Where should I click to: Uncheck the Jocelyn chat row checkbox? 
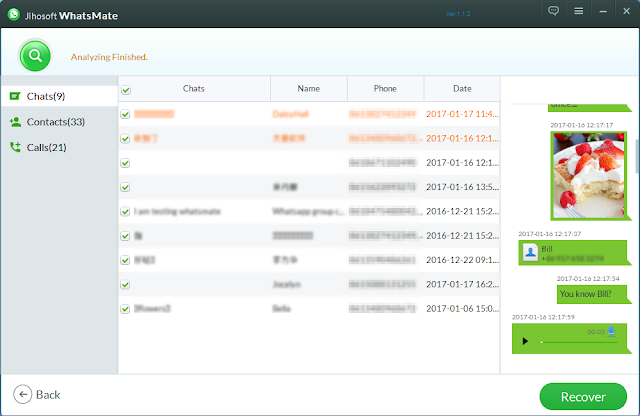[x=125, y=285]
